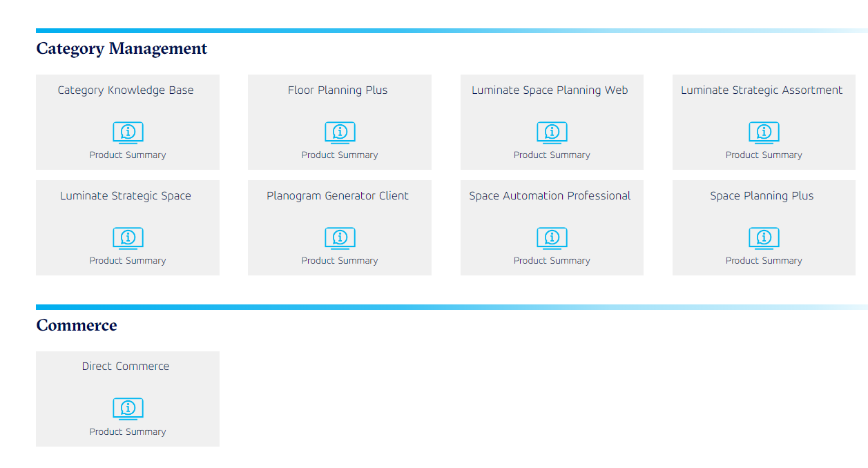Click the Product Summary link under Direct Commerce

[127, 431]
